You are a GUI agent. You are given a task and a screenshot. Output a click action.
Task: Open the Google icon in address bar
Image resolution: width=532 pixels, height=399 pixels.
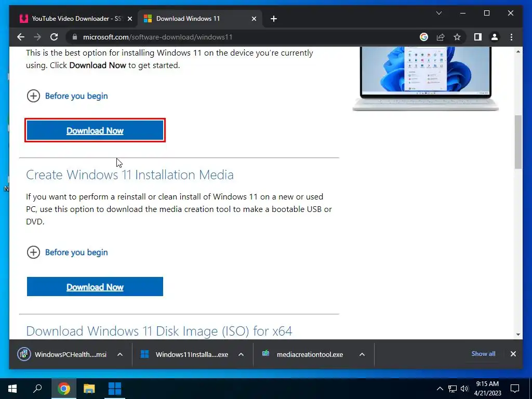pyautogui.click(x=424, y=37)
